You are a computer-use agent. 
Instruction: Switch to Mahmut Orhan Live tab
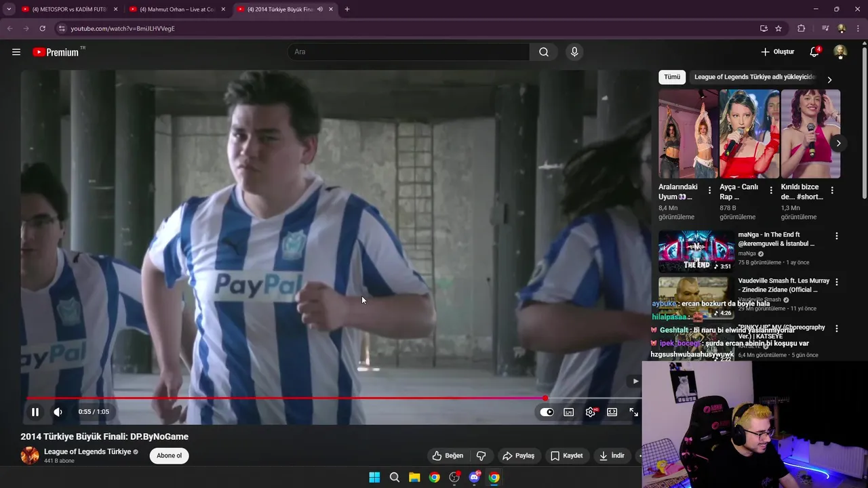(x=178, y=9)
